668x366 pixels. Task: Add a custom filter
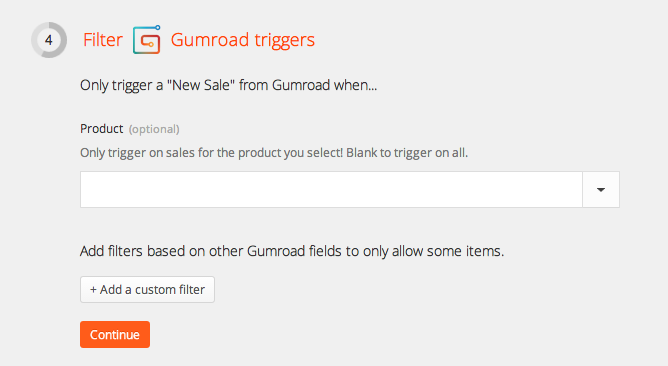[x=147, y=290]
